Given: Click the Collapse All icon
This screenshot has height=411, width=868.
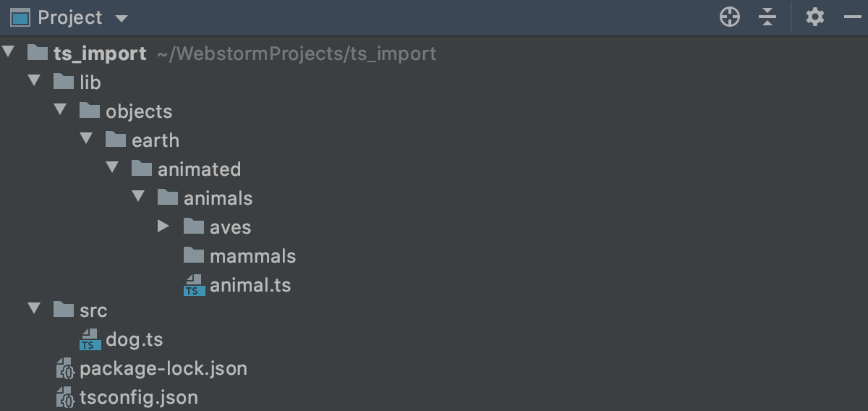Looking at the screenshot, I should click(x=767, y=17).
